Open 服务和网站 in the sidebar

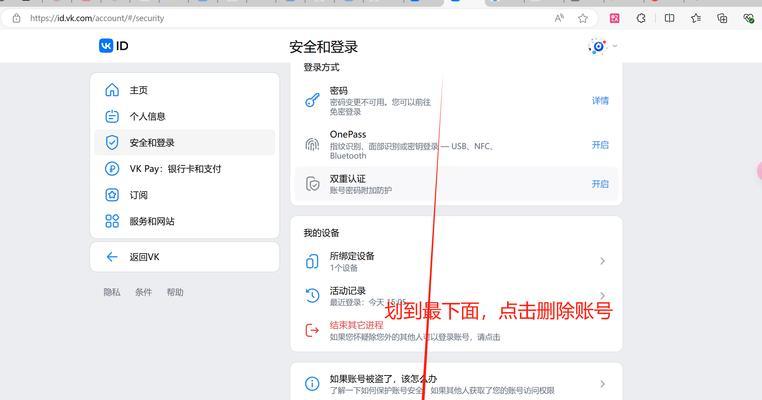tap(185, 221)
